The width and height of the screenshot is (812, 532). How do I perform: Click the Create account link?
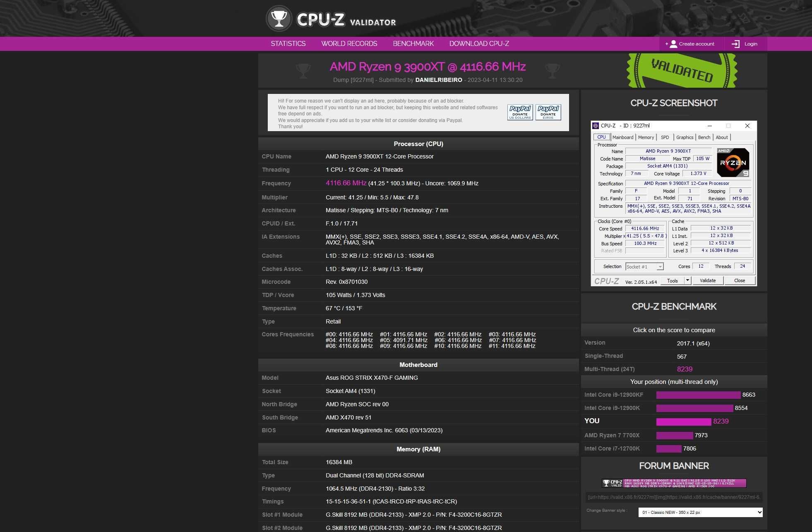[x=696, y=44]
